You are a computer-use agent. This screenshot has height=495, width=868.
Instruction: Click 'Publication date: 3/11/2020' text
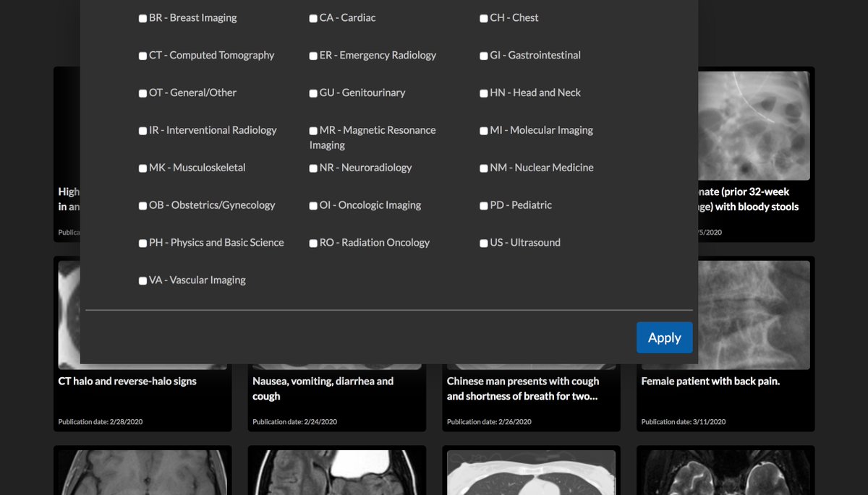pyautogui.click(x=684, y=421)
